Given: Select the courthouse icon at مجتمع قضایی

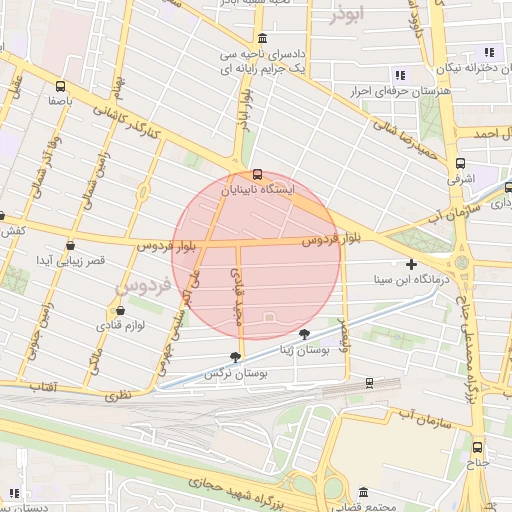Looking at the screenshot, I should pos(364,492).
